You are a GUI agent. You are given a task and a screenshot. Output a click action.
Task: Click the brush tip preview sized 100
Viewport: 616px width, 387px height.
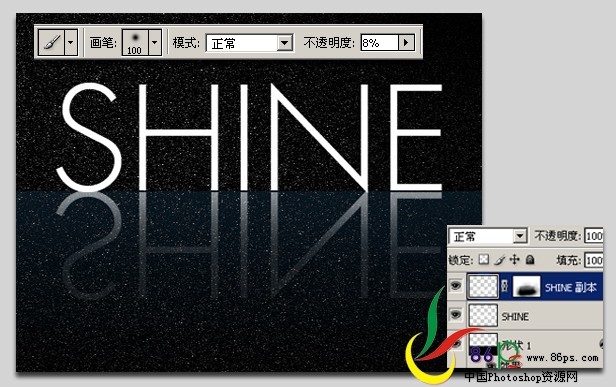point(135,42)
